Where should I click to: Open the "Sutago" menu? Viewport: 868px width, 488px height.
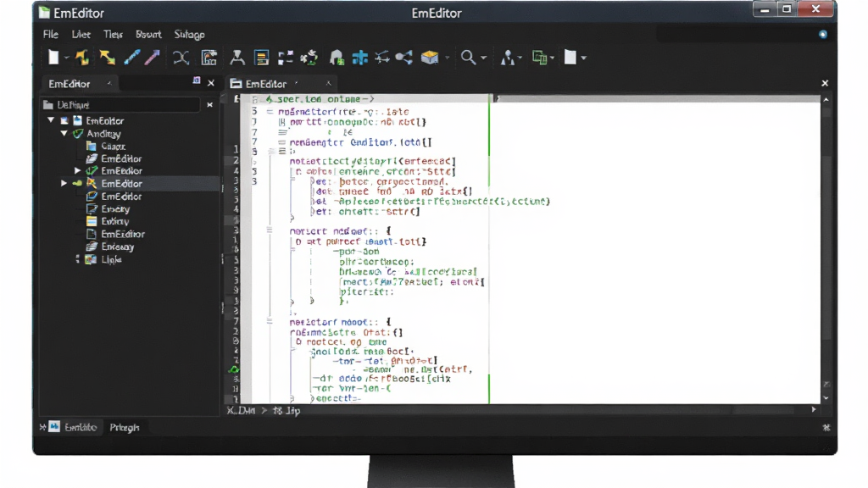(189, 34)
